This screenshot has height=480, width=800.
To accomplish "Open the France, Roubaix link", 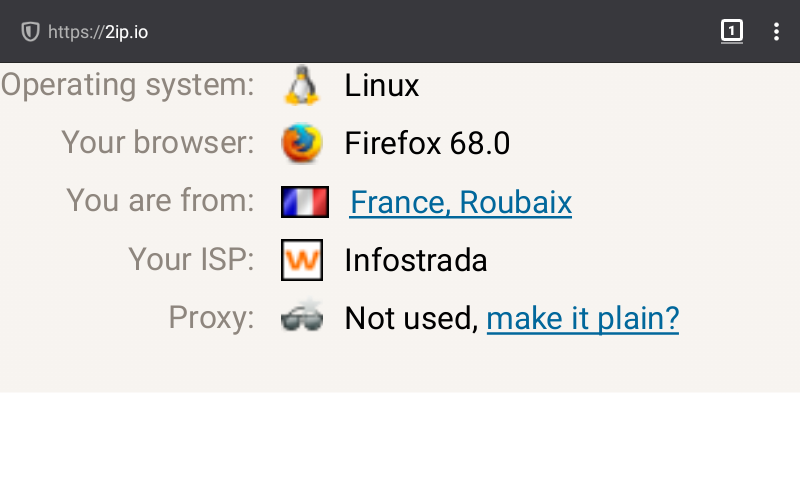I will coord(461,203).
